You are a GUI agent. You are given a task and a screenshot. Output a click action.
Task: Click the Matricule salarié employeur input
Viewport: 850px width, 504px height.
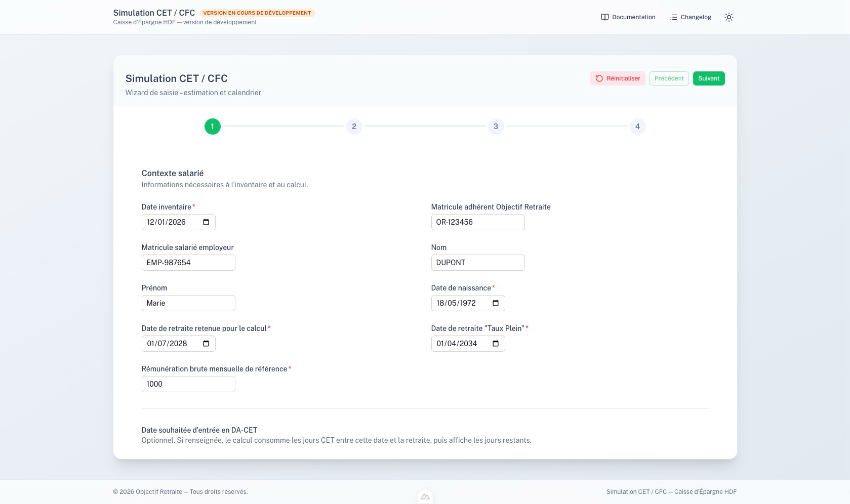[188, 263]
